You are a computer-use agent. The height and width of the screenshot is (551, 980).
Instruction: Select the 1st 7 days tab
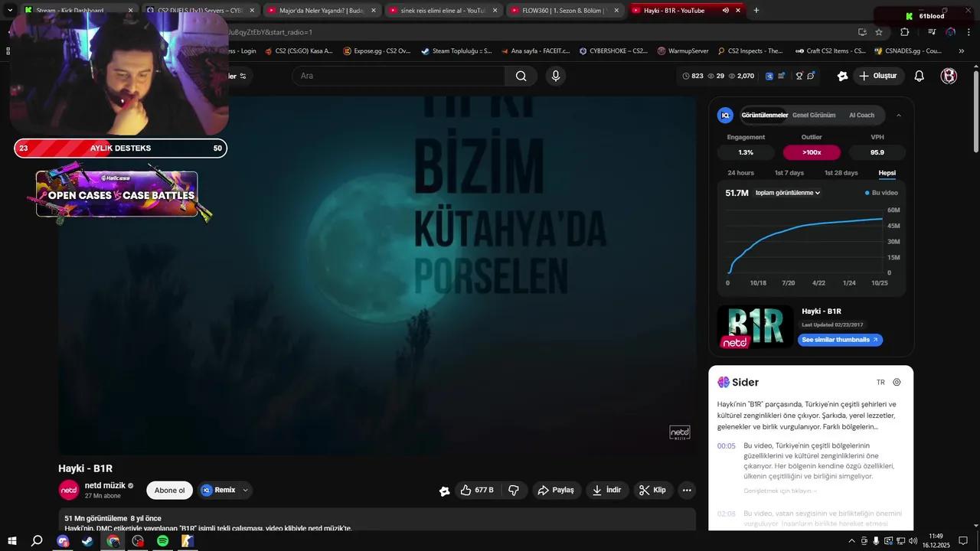(789, 173)
